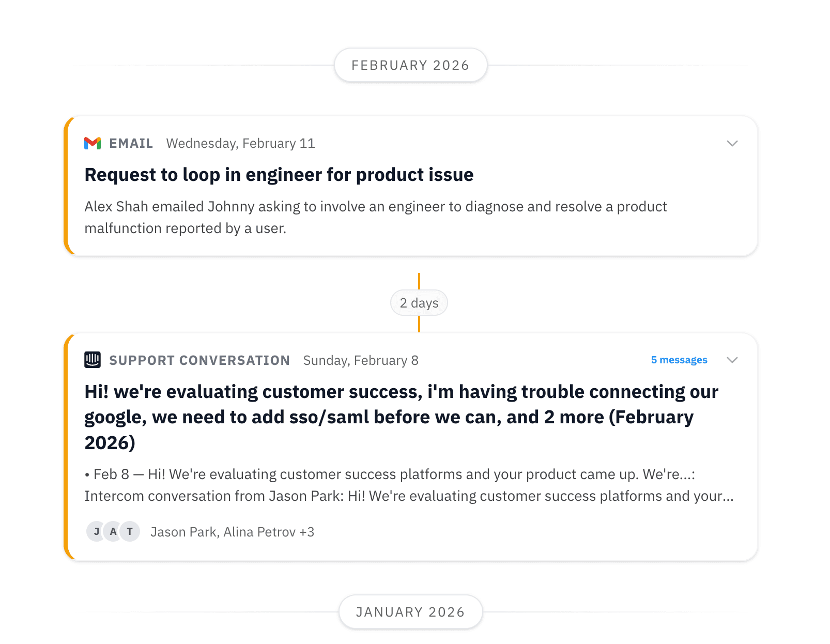Click the EMAIL type label

131,143
